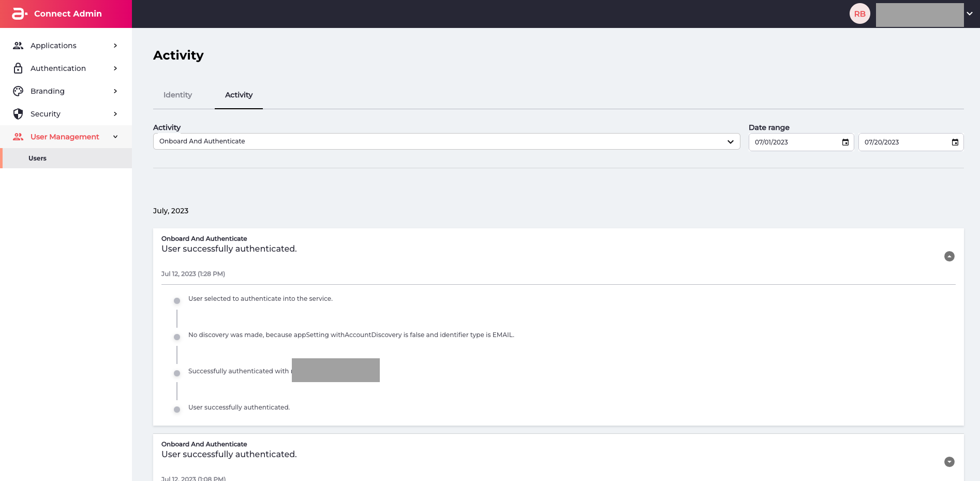980x481 pixels.
Task: Click the Jul 12, 2023 (1:28 PM) timestamp
Action: (x=193, y=274)
